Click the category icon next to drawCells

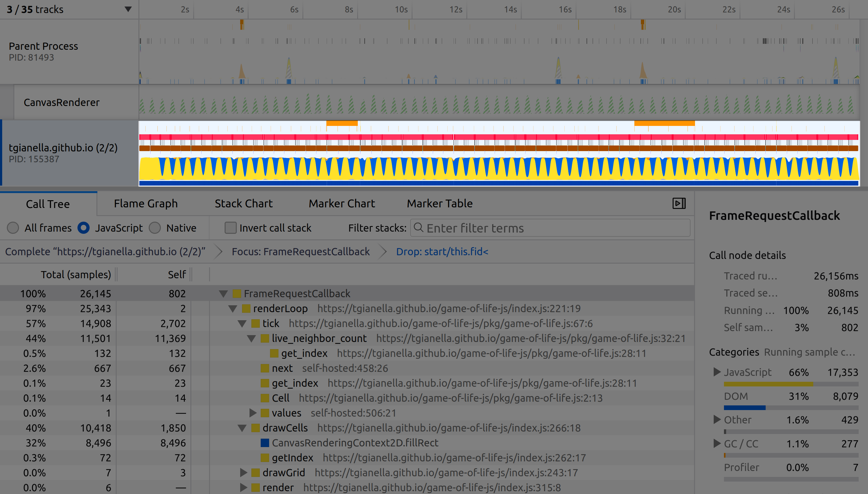tap(256, 428)
